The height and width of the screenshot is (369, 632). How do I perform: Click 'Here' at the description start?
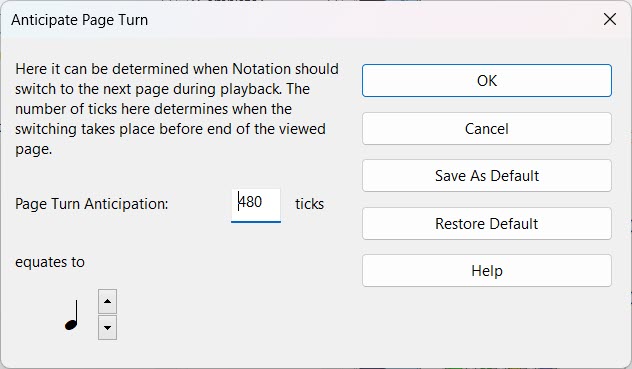pos(31,69)
